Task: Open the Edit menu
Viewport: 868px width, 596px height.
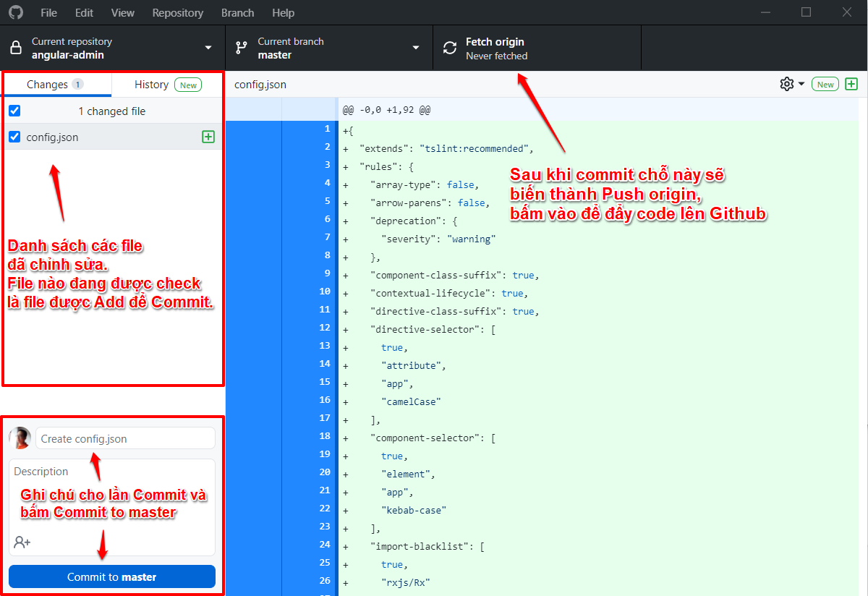Action: point(84,12)
